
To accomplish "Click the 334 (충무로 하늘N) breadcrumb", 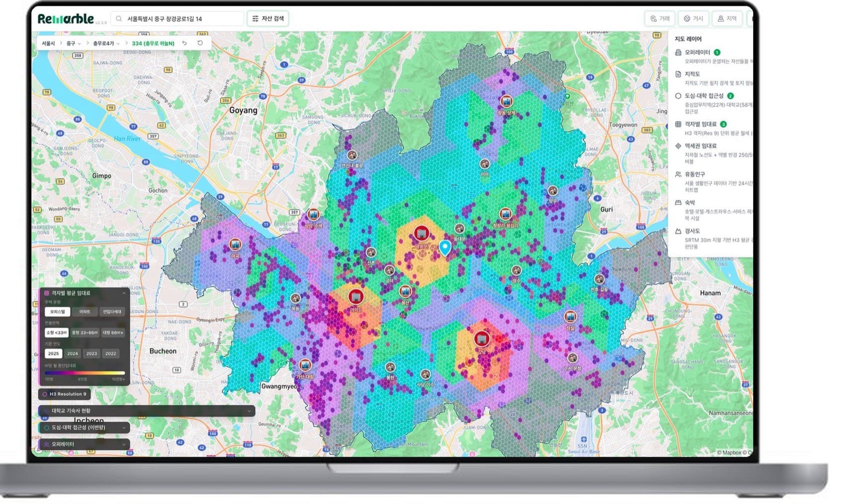I will (153, 43).
